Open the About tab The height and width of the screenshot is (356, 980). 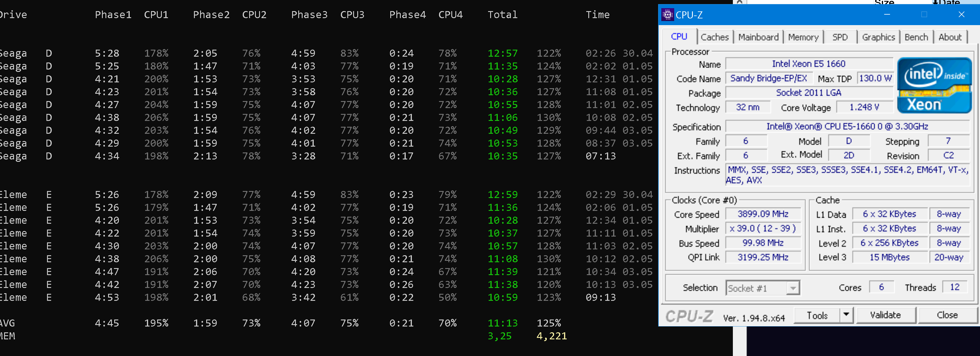pos(950,37)
